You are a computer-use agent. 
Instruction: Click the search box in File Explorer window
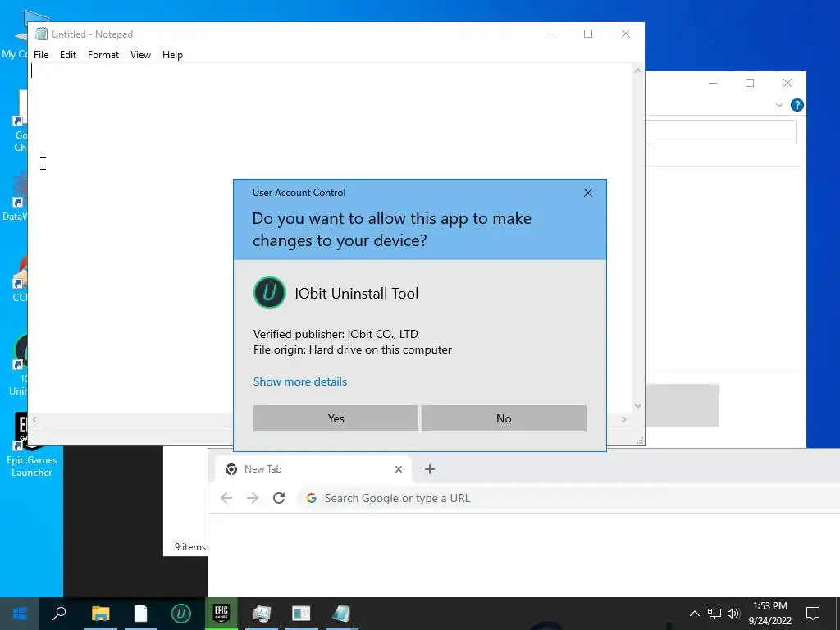point(720,132)
